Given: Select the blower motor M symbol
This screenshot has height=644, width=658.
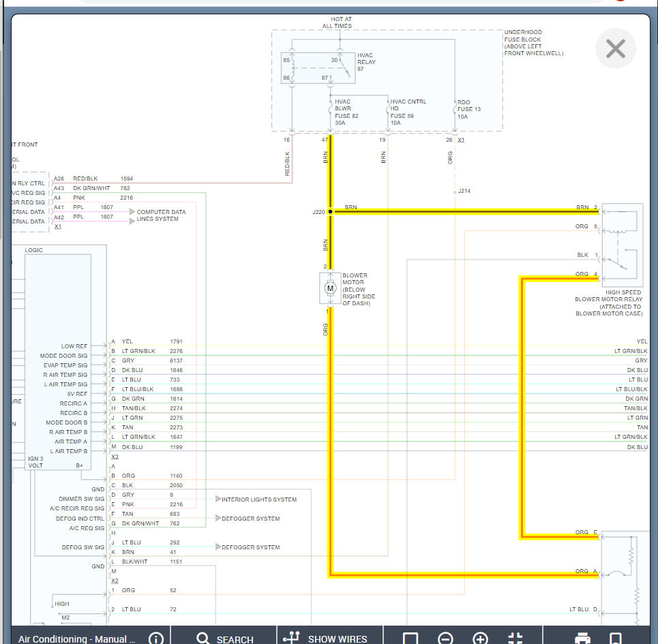Looking at the screenshot, I should click(x=330, y=288).
